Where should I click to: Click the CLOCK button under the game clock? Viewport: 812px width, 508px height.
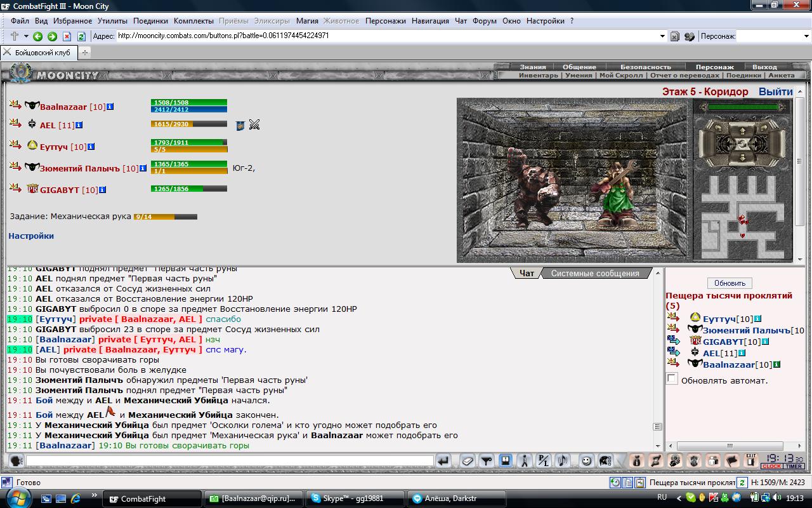point(771,466)
